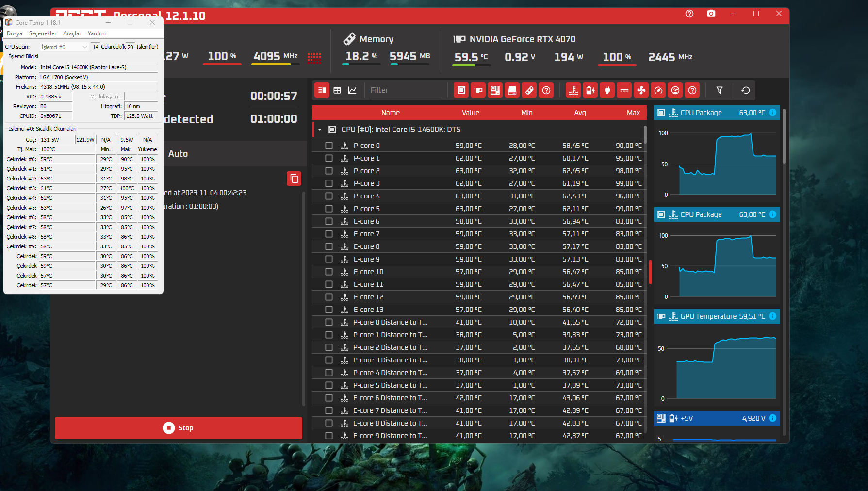
Task: Toggle the fan sensor filter icon
Action: pyautogui.click(x=641, y=90)
